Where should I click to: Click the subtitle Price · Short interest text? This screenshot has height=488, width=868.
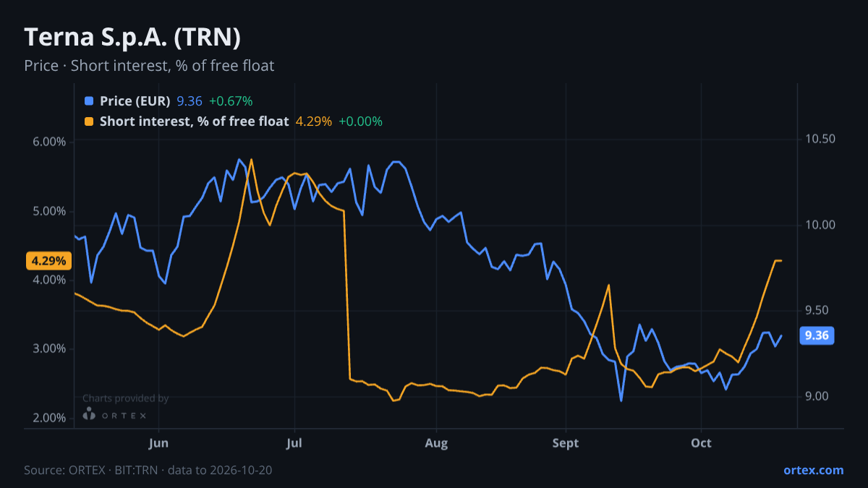tap(149, 66)
